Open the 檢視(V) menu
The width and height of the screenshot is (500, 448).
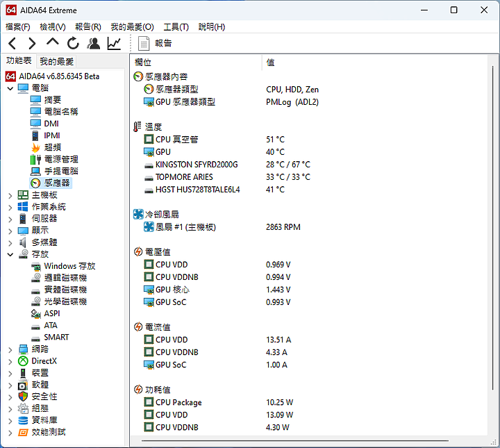pos(53,27)
